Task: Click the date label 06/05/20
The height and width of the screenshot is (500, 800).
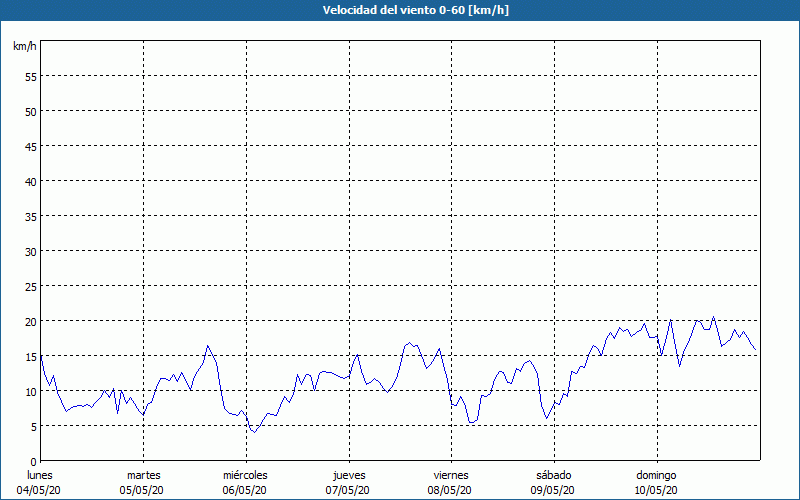Action: [x=244, y=490]
